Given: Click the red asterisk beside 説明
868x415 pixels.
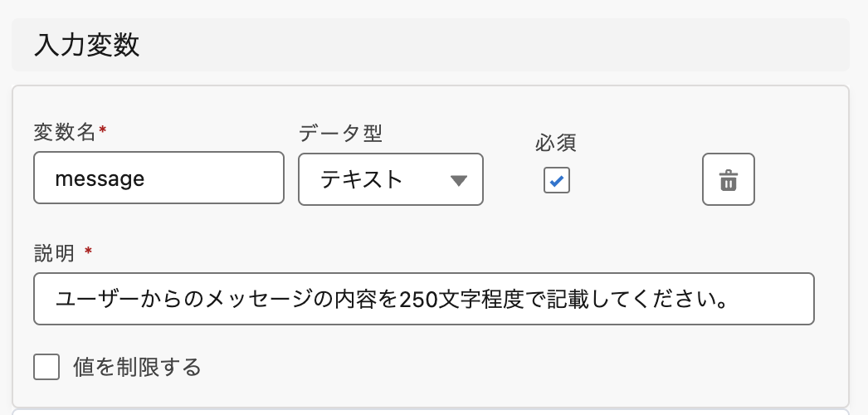Looking at the screenshot, I should click(x=88, y=251).
